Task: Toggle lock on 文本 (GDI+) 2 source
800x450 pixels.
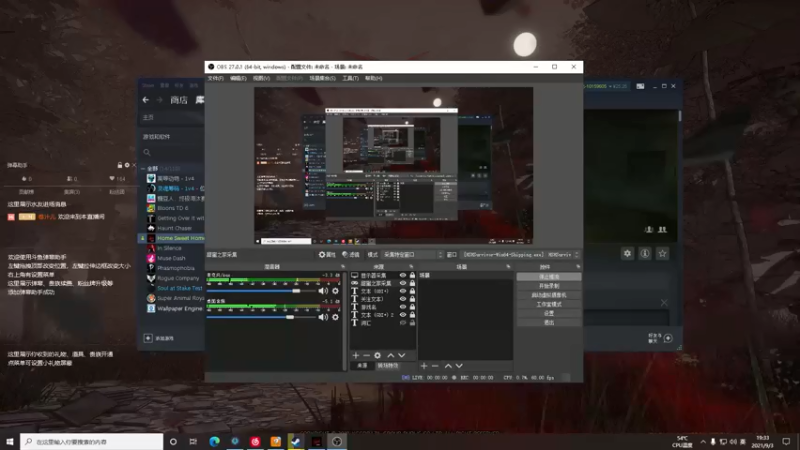Action: (x=412, y=315)
